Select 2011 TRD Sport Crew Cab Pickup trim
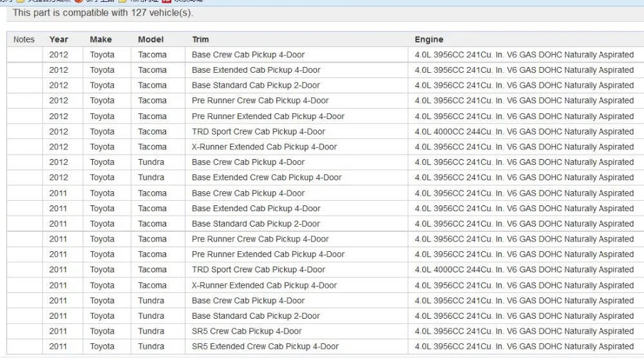The height and width of the screenshot is (358, 644). [x=258, y=270]
